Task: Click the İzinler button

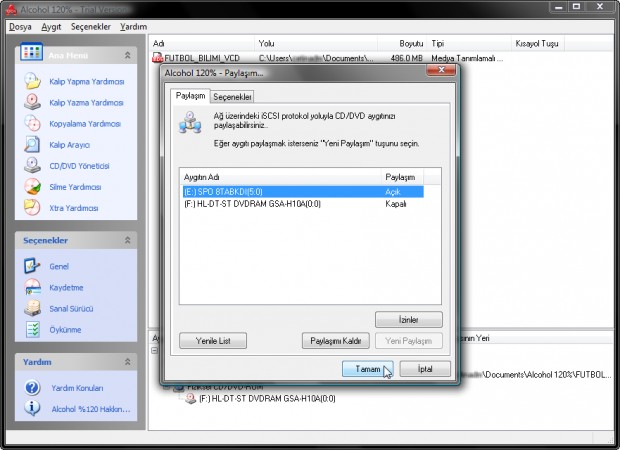Action: [408, 320]
